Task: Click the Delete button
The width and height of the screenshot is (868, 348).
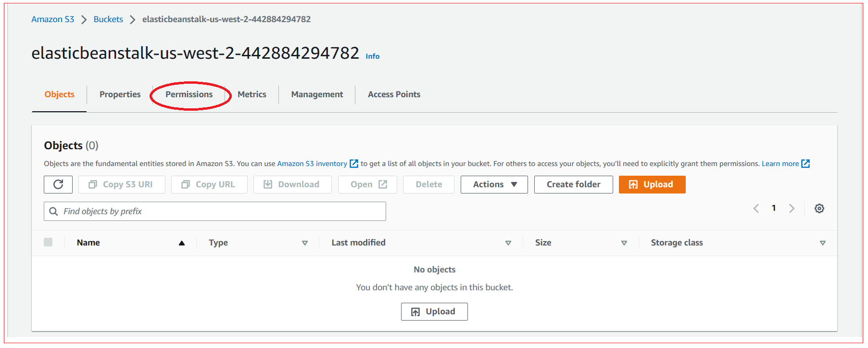Action: (429, 184)
